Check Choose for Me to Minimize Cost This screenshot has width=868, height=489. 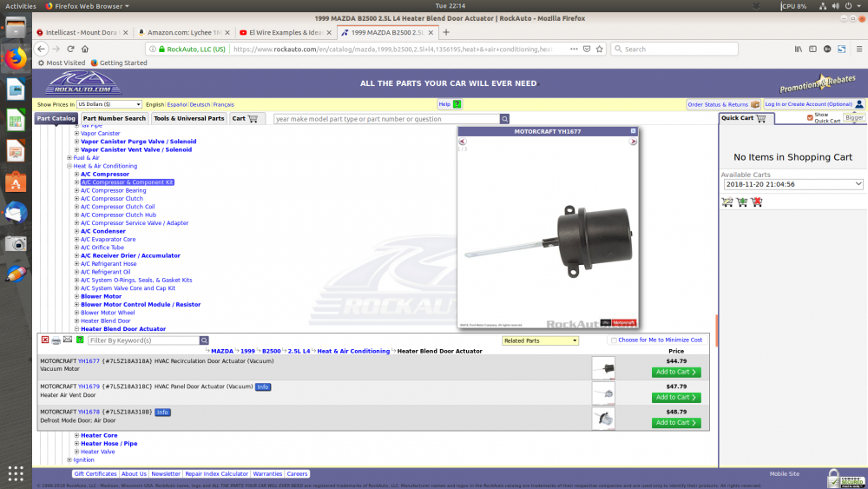click(614, 340)
